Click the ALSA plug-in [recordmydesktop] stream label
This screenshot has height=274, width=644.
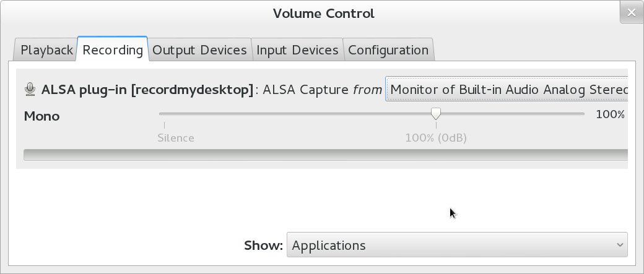[x=147, y=90]
